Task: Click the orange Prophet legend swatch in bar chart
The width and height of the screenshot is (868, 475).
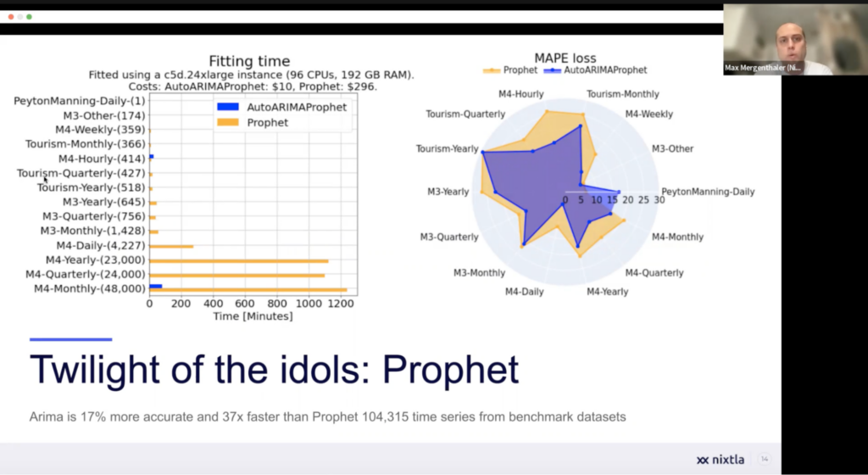Action: click(226, 122)
